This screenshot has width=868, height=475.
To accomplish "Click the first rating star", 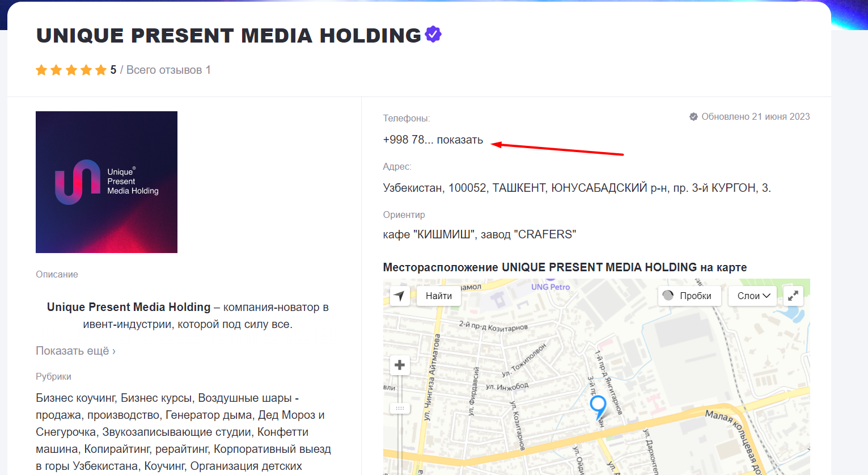I will click(41, 70).
